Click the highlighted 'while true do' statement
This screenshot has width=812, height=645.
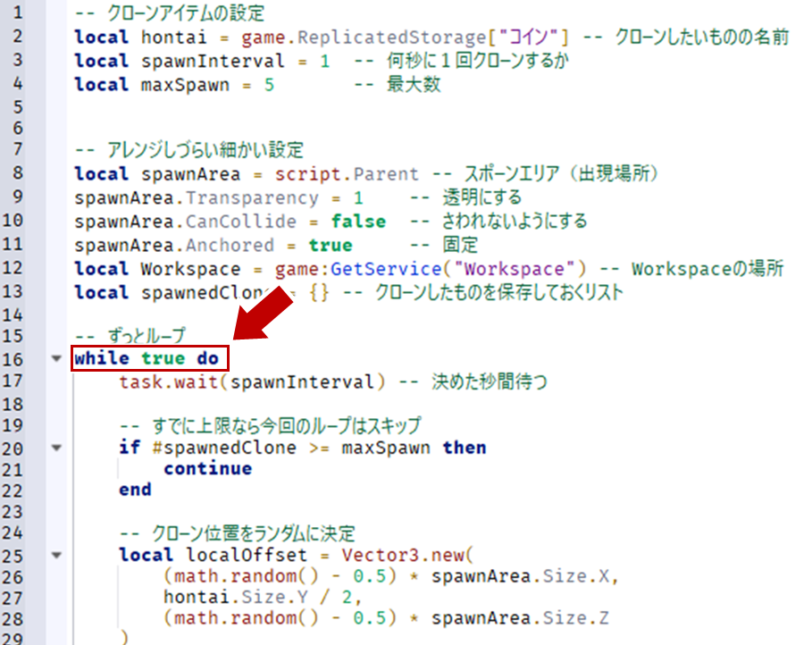146,358
